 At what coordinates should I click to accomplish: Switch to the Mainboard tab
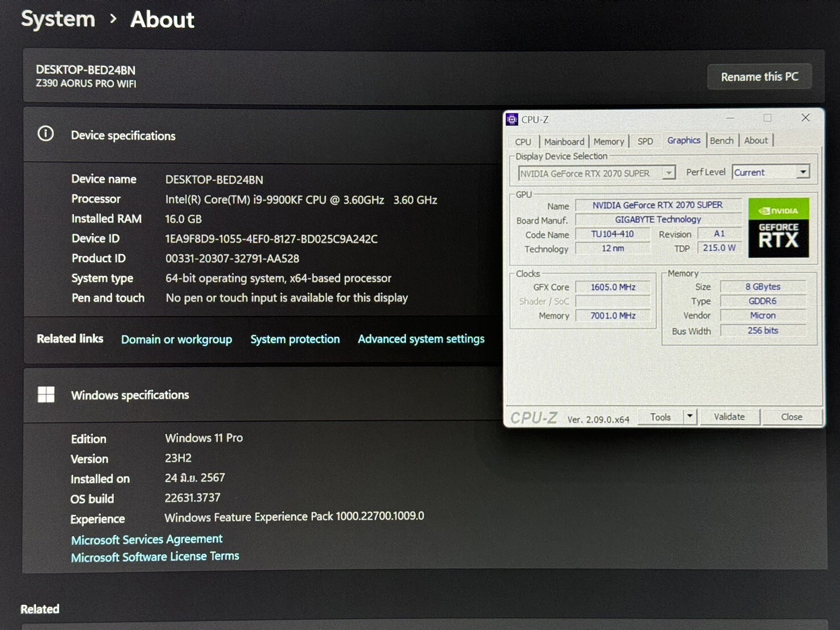click(564, 142)
